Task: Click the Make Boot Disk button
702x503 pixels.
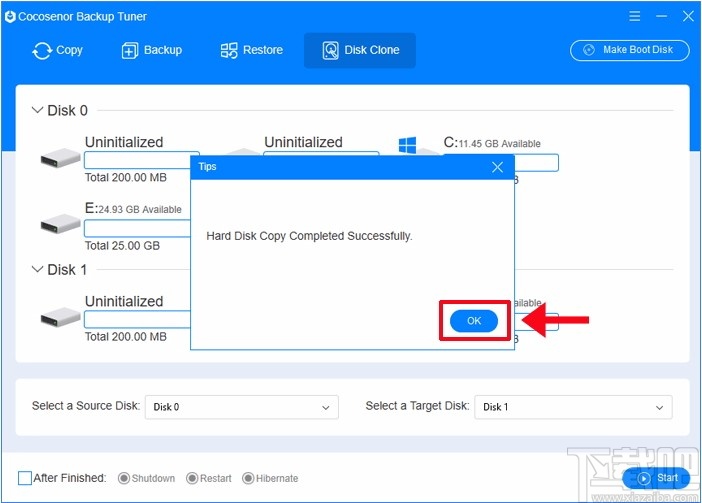Action: 629,50
